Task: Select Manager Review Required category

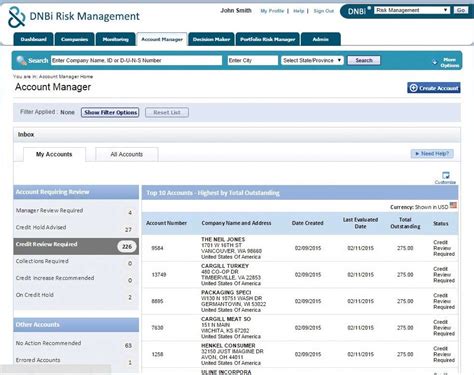Action: click(x=76, y=211)
